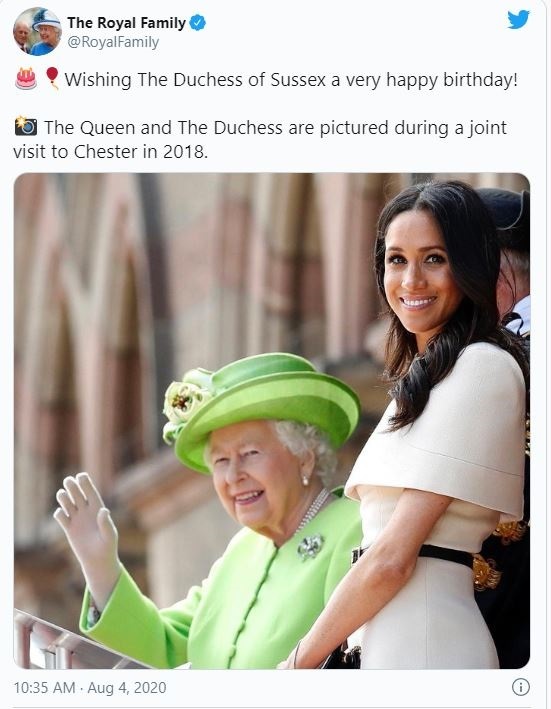
Task: Open the tweet timestamp 10:35 AM
Action: point(44,688)
